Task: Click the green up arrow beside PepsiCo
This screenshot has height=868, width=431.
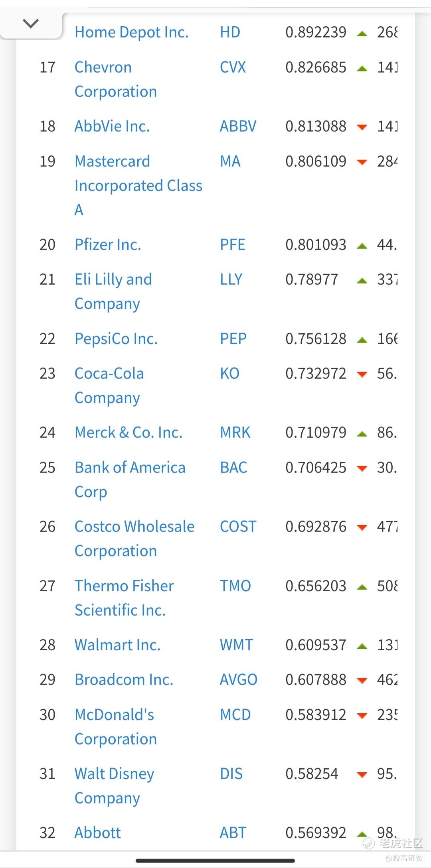Action: click(x=362, y=340)
